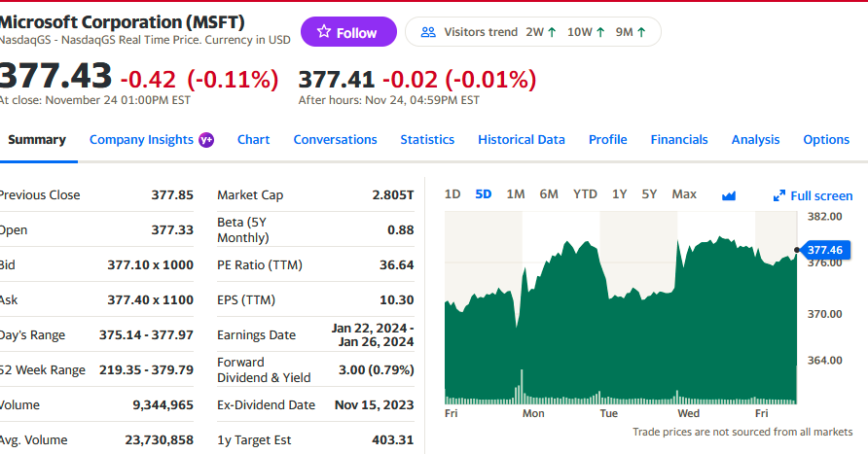The height and width of the screenshot is (454, 868).
Task: Open the Options tab
Action: [x=826, y=140]
